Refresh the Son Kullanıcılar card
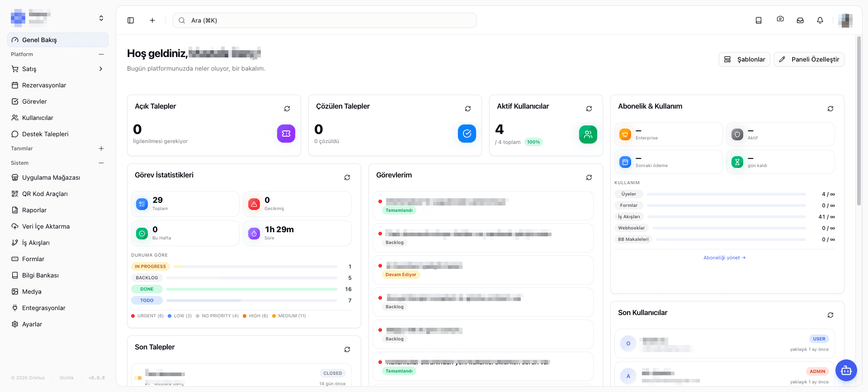This screenshot has height=392, width=868. click(830, 315)
